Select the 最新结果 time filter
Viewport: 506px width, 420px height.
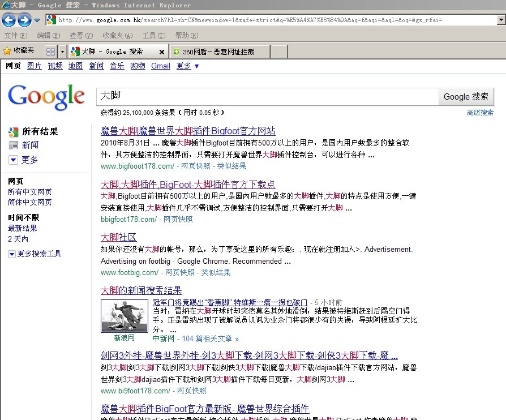click(22, 228)
